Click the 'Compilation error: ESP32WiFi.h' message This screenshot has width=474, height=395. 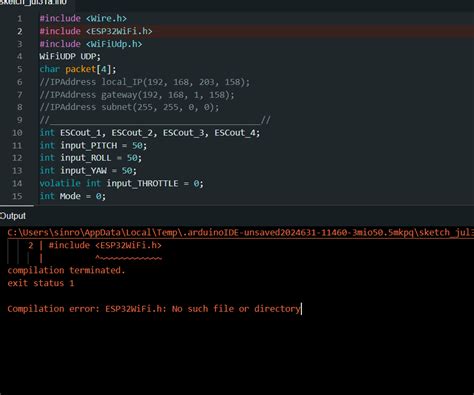[154, 309]
